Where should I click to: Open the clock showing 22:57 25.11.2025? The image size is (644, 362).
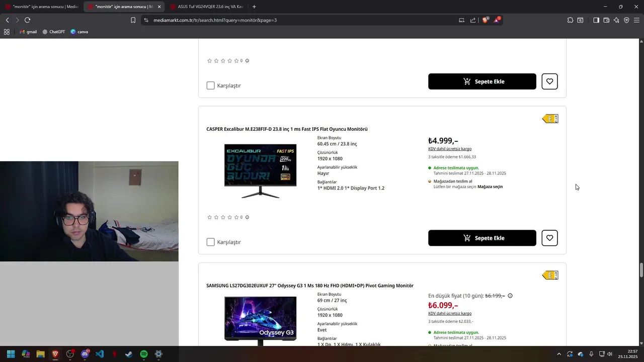627,354
